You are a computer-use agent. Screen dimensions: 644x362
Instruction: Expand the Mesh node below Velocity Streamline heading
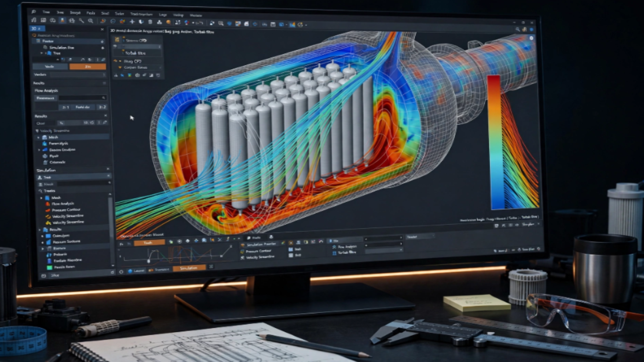38,137
